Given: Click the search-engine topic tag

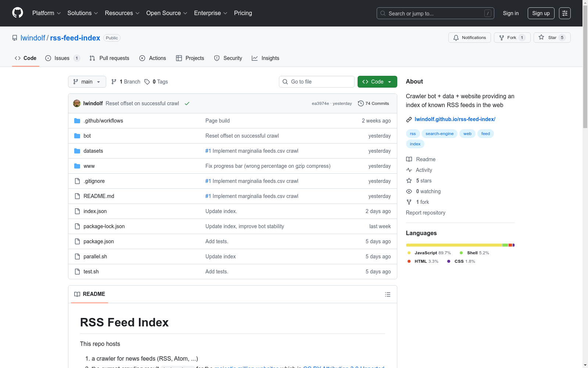Looking at the screenshot, I should tap(440, 134).
